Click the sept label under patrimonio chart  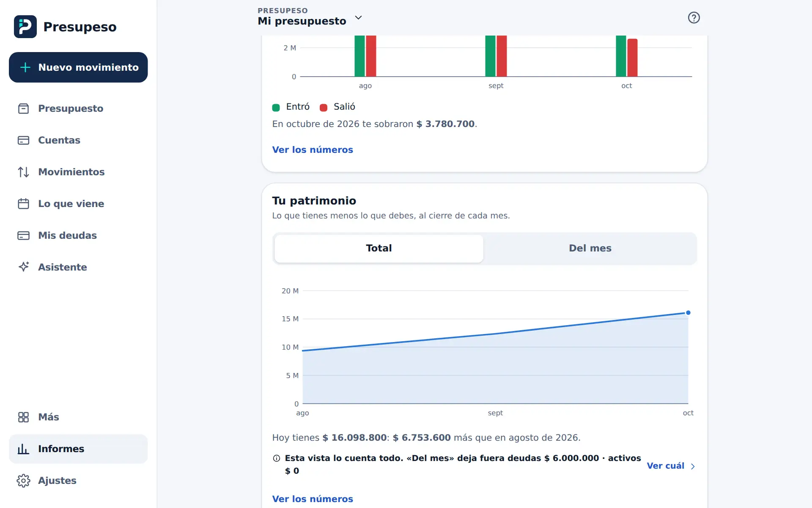tap(495, 413)
